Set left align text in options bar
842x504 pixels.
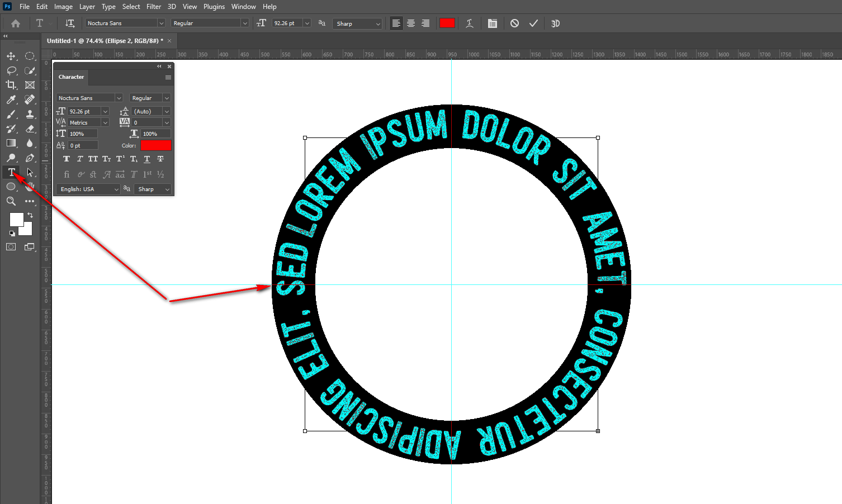396,23
